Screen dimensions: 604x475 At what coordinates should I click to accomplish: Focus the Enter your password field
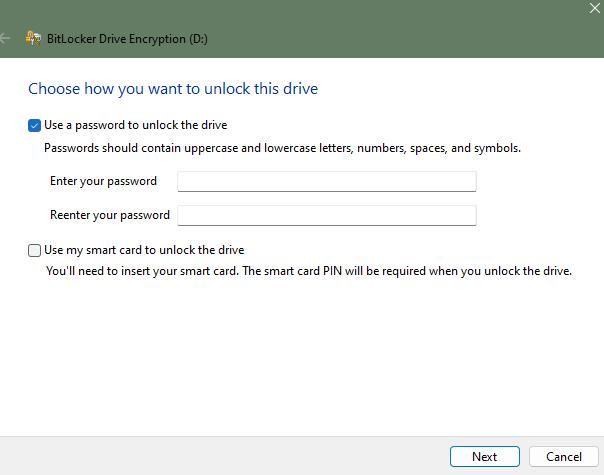[x=327, y=181]
